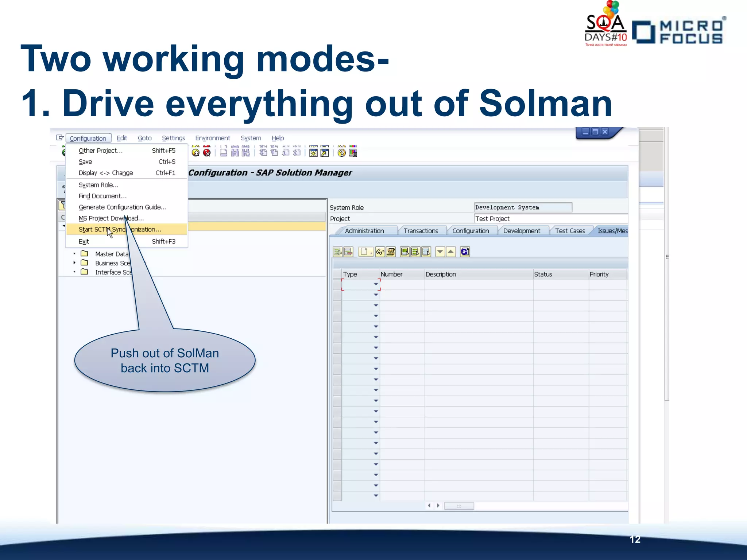Viewport: 747px width, 560px height.
Task: Choose MS Project Download... menu entry
Action: (127, 218)
